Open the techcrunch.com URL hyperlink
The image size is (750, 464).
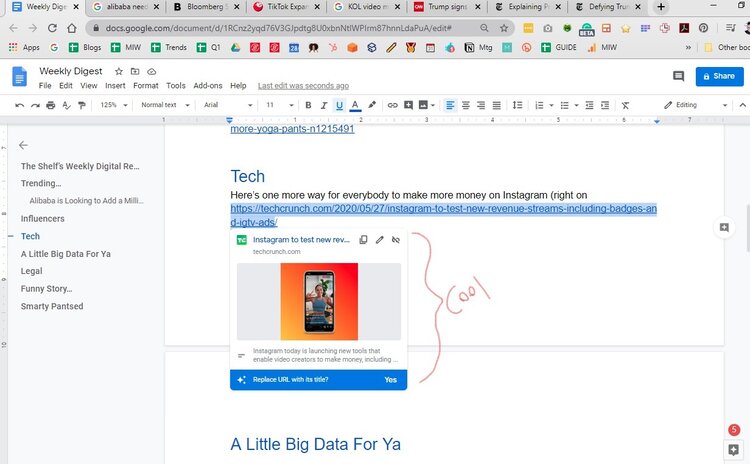pyautogui.click(x=443, y=215)
